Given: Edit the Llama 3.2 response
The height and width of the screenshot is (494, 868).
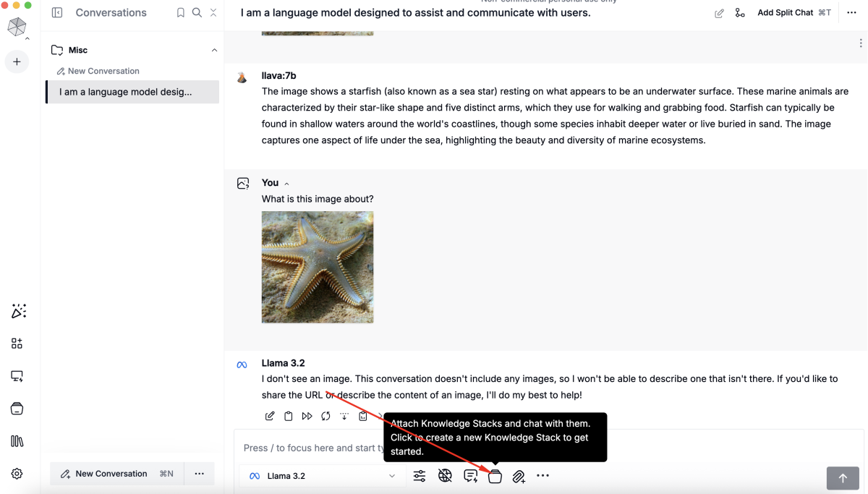Looking at the screenshot, I should [x=270, y=416].
